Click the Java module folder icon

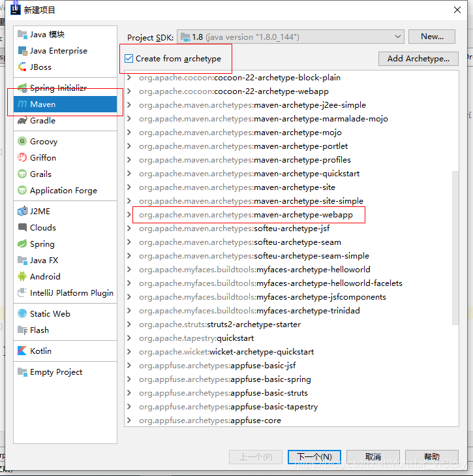pyautogui.click(x=22, y=35)
